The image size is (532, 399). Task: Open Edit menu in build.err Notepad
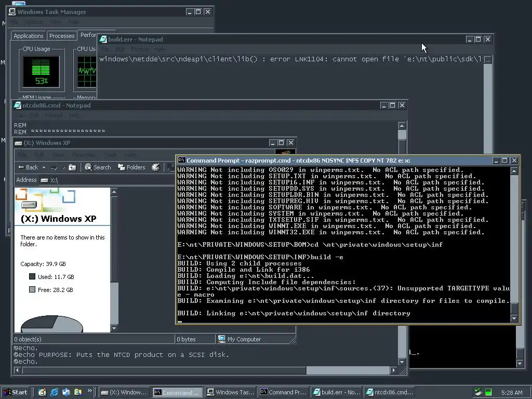click(121, 49)
